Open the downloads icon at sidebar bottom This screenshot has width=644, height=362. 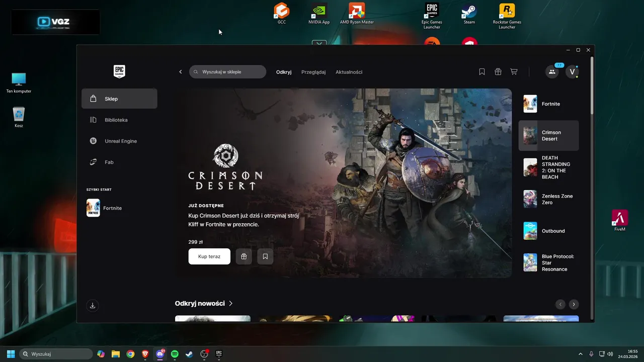(x=93, y=305)
